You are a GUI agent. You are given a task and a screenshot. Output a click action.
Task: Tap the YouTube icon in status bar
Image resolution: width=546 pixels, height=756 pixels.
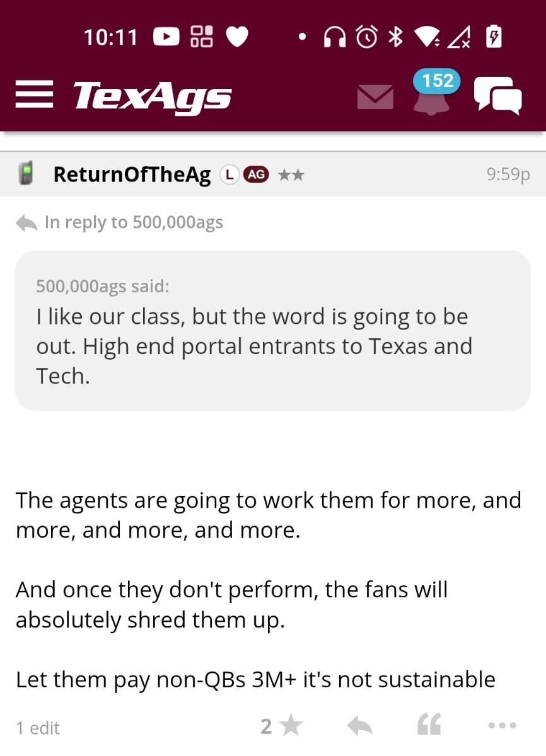pyautogui.click(x=166, y=37)
